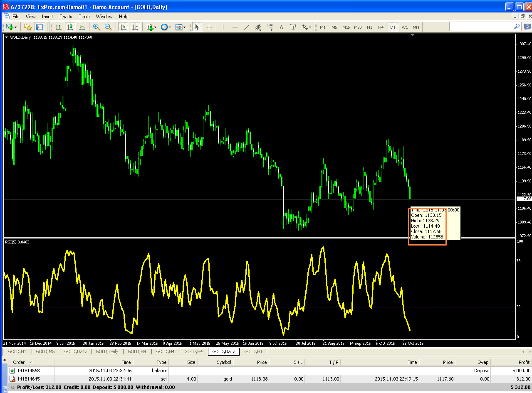Open the Market Watch favorites icon
Viewport: 532px width, 393px height.
(x=27, y=27)
